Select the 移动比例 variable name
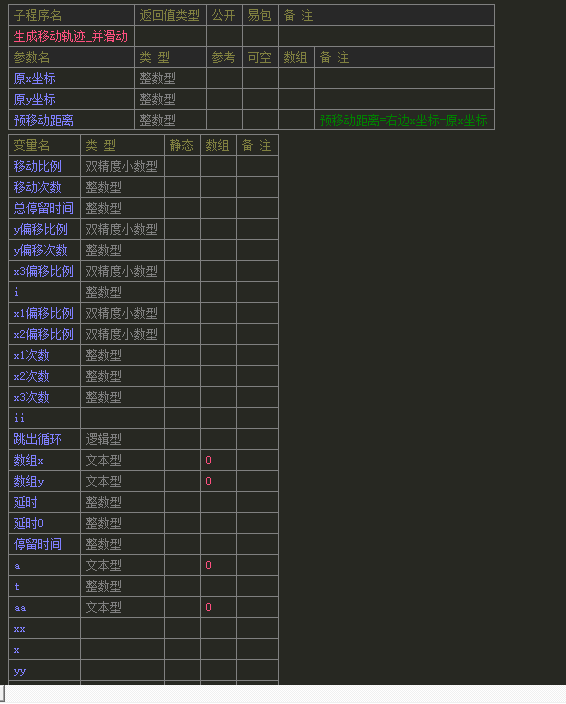Screen dimensions: 566x704 click(38, 166)
